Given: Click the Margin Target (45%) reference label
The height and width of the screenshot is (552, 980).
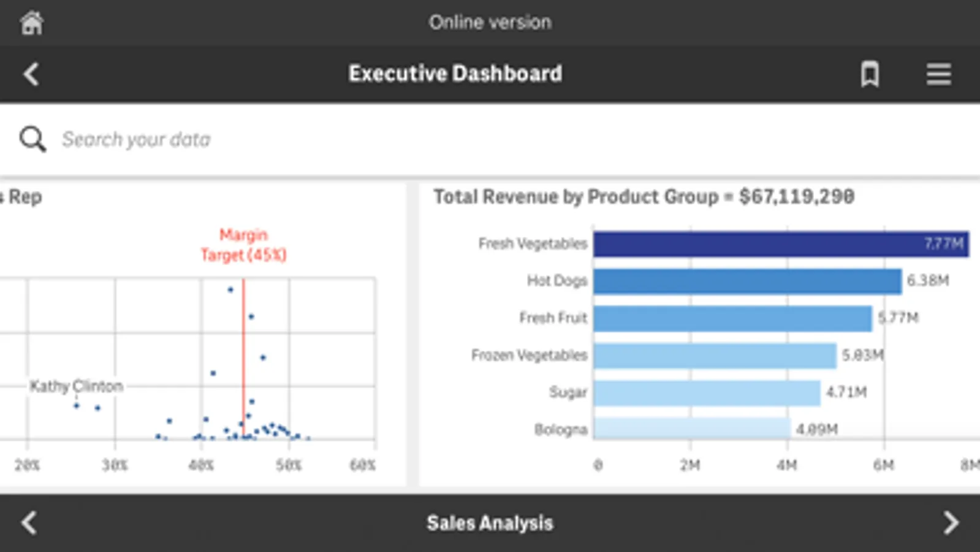Looking at the screenshot, I should click(x=243, y=245).
